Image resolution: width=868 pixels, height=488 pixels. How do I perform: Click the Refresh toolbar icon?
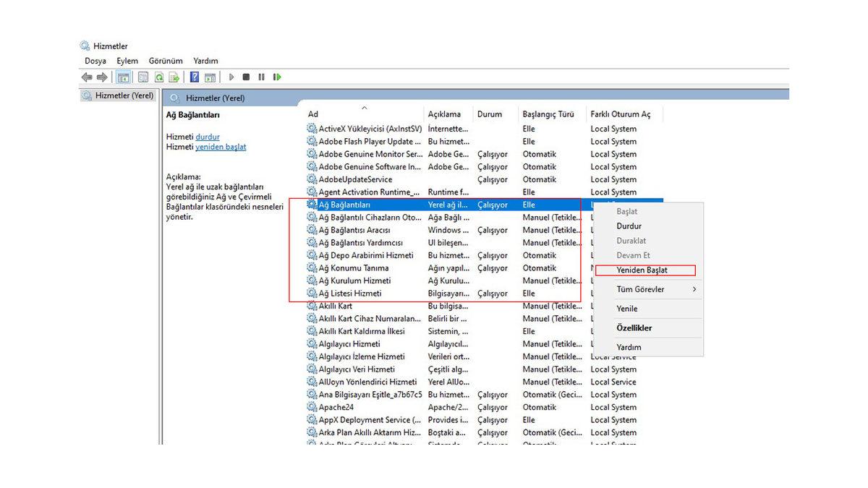(158, 77)
